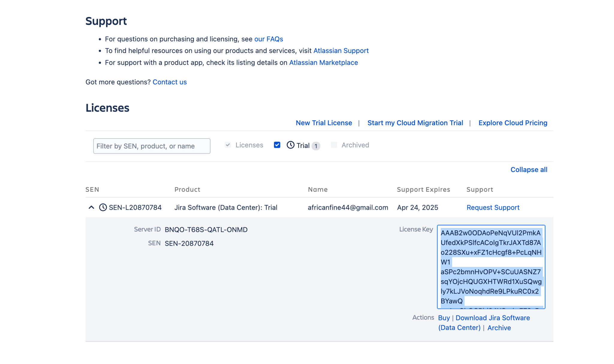Archive the trial license
The width and height of the screenshot is (614, 364).
[499, 328]
